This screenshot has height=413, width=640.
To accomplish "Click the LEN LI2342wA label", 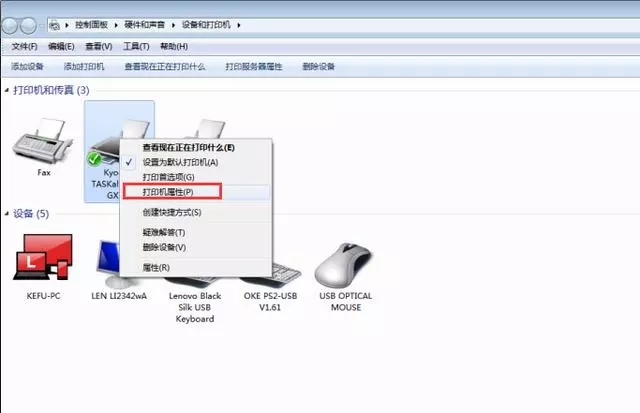I will click(x=119, y=296).
